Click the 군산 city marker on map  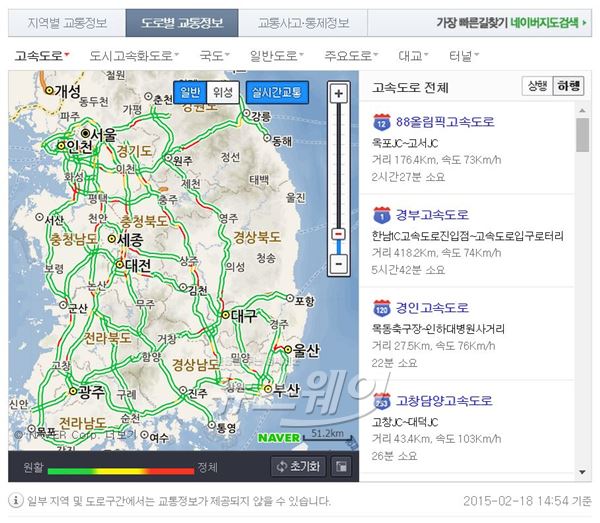pyautogui.click(x=63, y=305)
